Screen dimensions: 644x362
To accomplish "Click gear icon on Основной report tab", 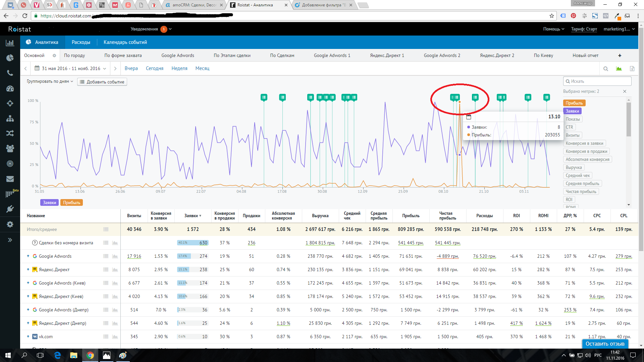I will pyautogui.click(x=54, y=56).
